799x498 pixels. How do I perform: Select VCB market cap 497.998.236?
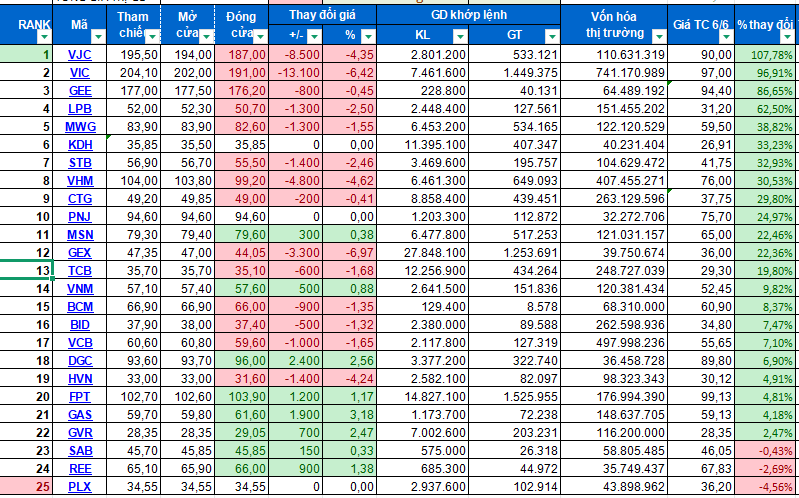(x=614, y=343)
